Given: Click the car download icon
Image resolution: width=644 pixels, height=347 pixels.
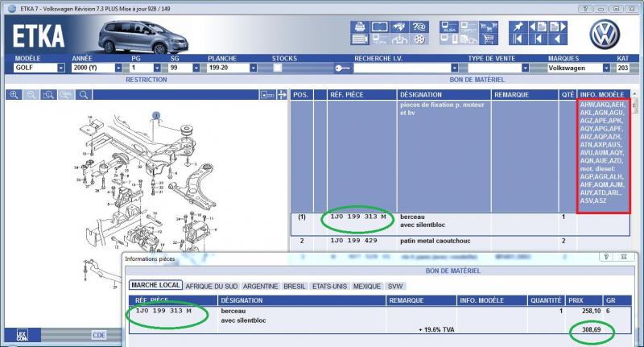Looking at the screenshot, I should [x=399, y=39].
